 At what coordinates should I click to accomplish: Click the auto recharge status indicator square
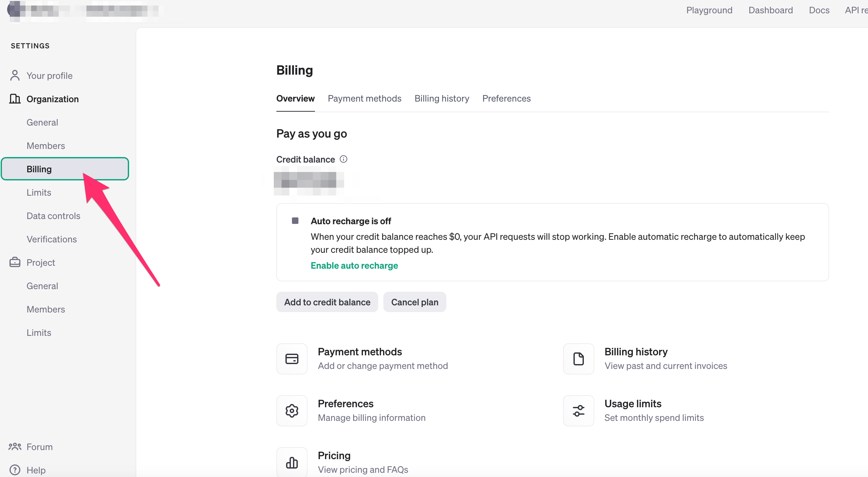click(295, 221)
